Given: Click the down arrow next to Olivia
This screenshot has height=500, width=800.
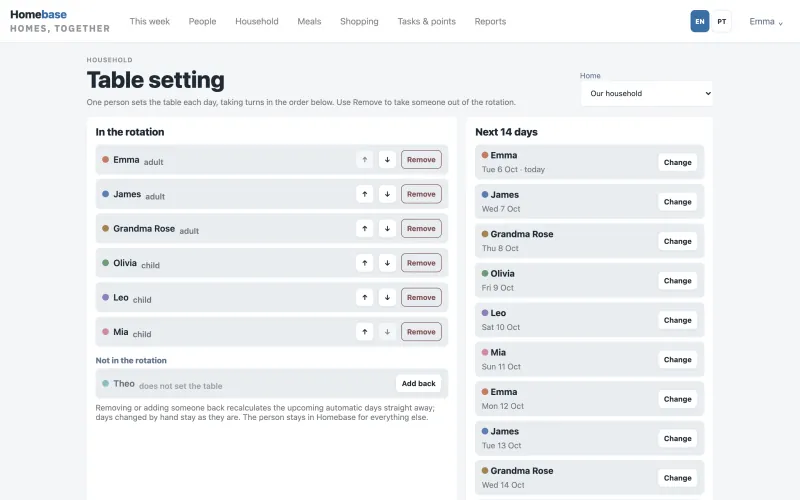Looking at the screenshot, I should pos(387,263).
